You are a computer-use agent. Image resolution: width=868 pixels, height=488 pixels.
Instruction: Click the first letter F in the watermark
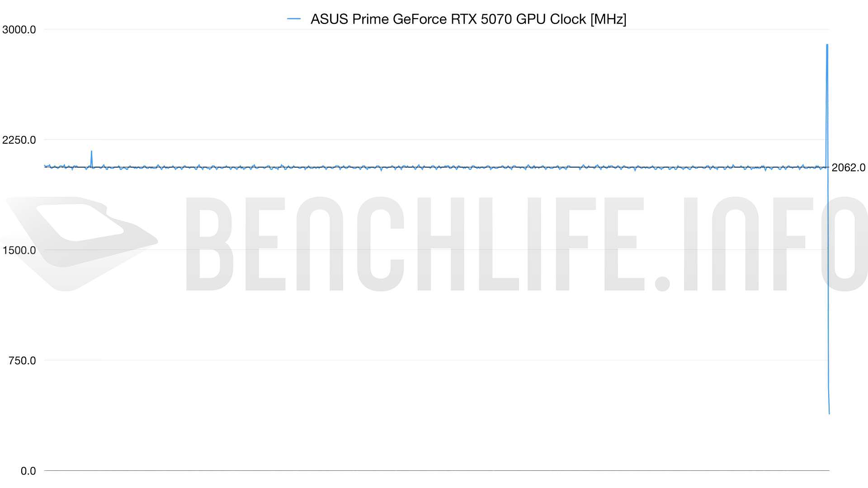tap(566, 244)
